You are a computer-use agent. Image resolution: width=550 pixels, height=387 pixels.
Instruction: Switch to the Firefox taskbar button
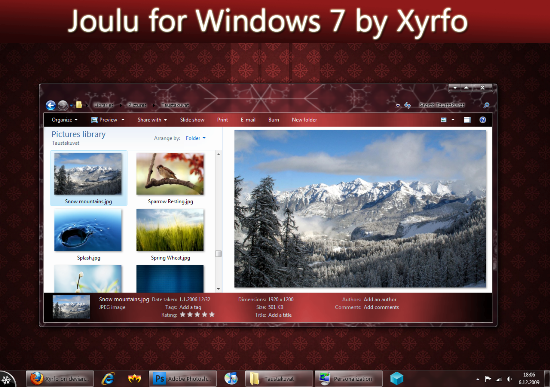60,379
